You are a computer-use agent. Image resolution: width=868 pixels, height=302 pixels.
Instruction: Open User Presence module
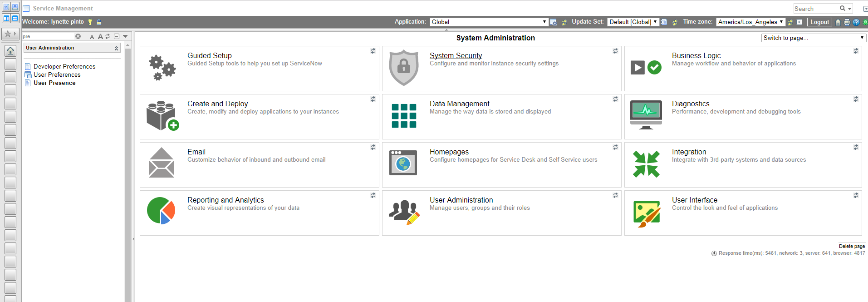click(54, 83)
